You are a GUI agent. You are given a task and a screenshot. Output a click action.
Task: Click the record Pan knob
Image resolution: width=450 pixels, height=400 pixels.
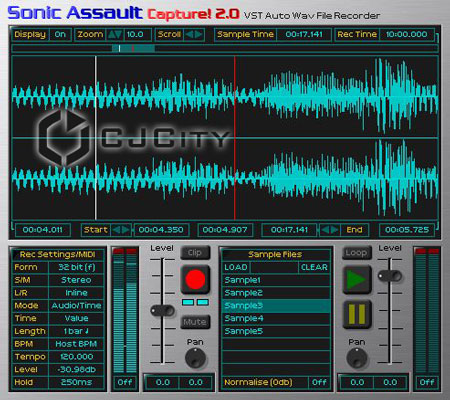tap(195, 358)
